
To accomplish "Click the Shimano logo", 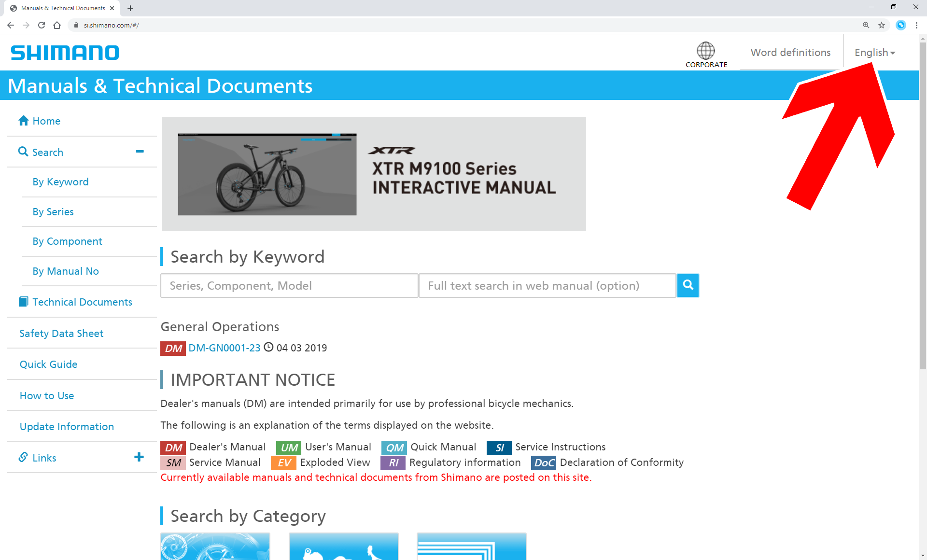I will [x=65, y=53].
